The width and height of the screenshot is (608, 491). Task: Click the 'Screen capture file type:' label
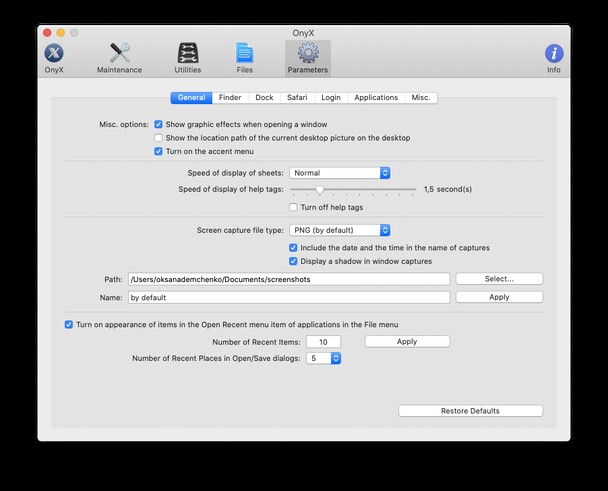(x=240, y=230)
